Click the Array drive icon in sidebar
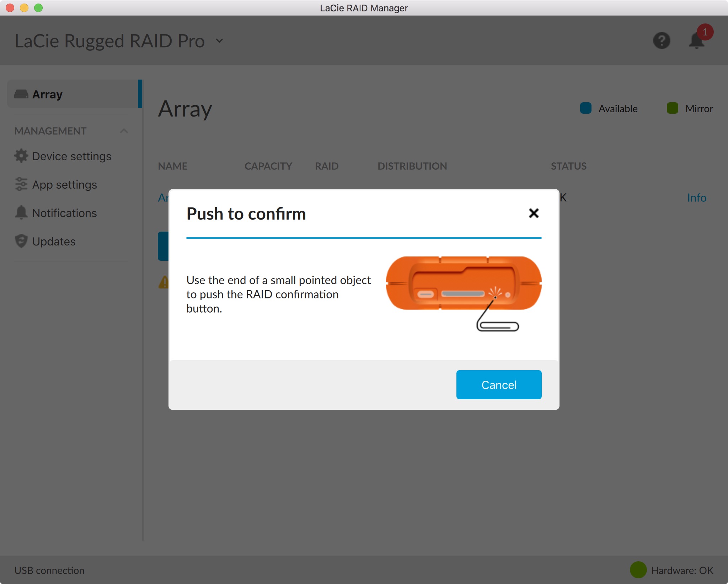The height and width of the screenshot is (584, 728). point(21,94)
